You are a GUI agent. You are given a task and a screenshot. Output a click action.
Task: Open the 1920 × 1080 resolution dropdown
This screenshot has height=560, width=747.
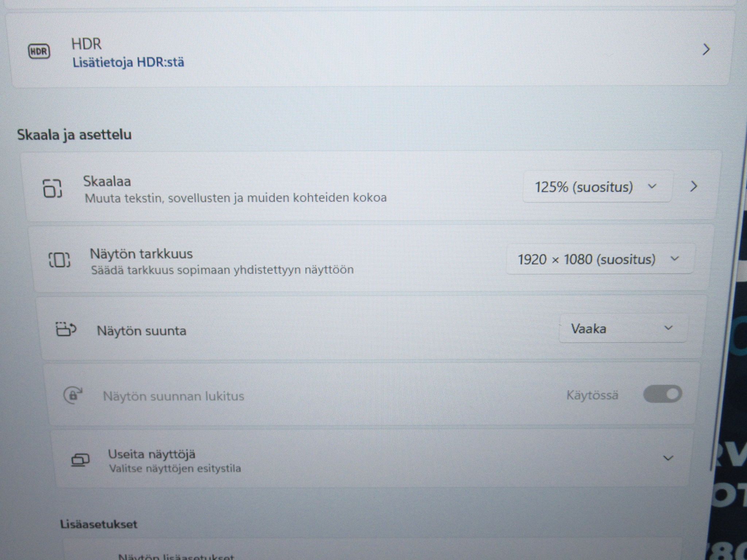[x=600, y=259]
